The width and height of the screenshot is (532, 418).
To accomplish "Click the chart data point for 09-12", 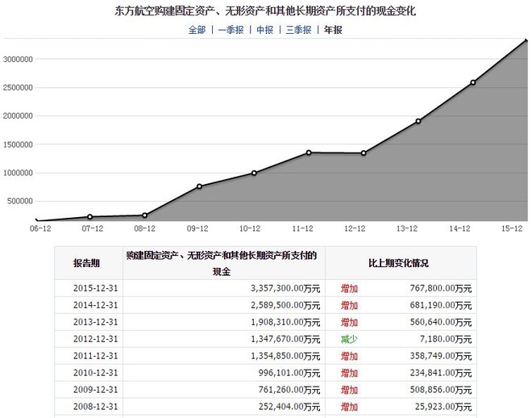I will click(x=199, y=186).
